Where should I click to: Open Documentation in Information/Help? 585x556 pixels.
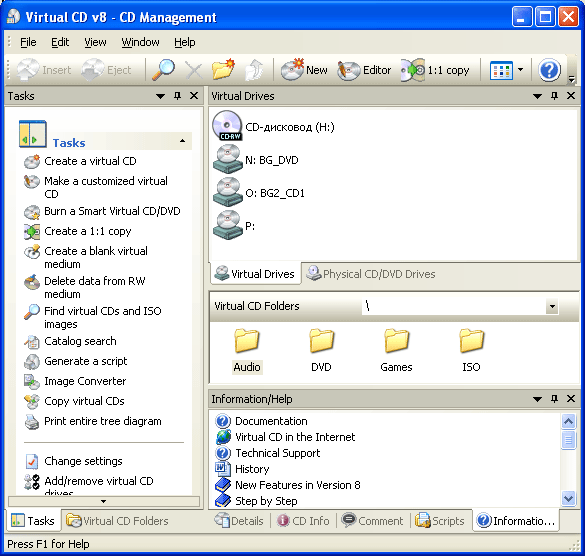pyautogui.click(x=262, y=421)
